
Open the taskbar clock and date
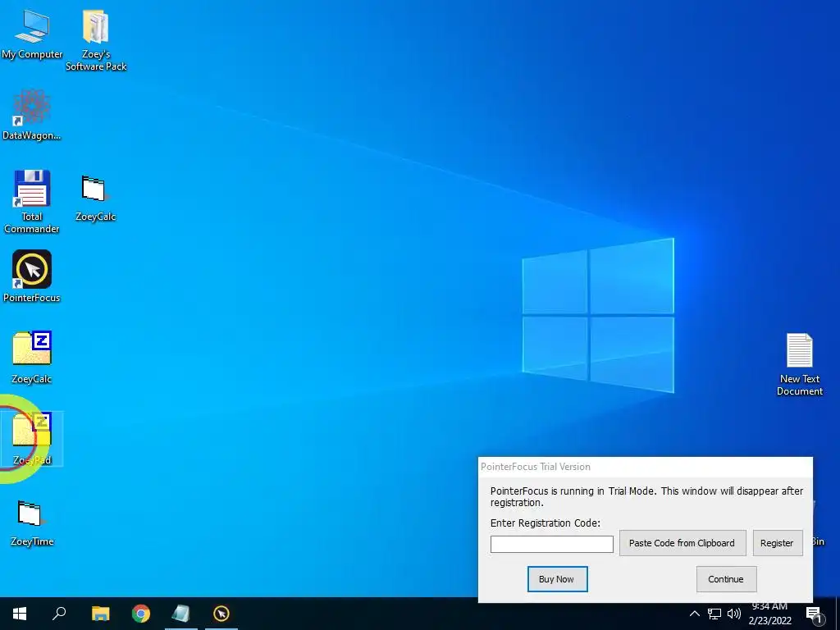point(769,614)
